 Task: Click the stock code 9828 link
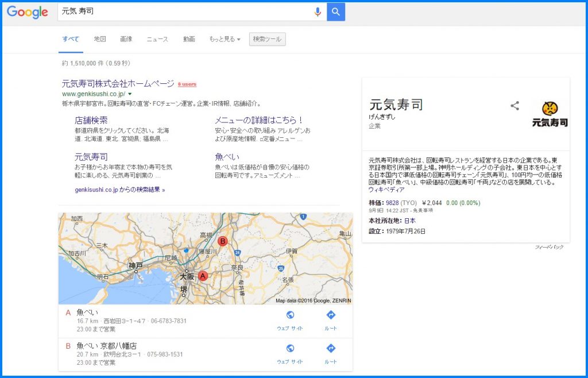pyautogui.click(x=392, y=203)
